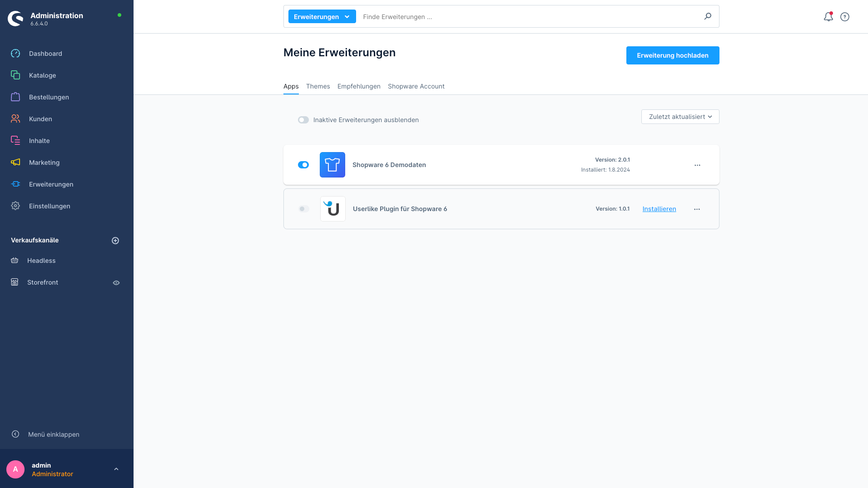
Task: Switch to the Themes tab
Action: click(318, 86)
